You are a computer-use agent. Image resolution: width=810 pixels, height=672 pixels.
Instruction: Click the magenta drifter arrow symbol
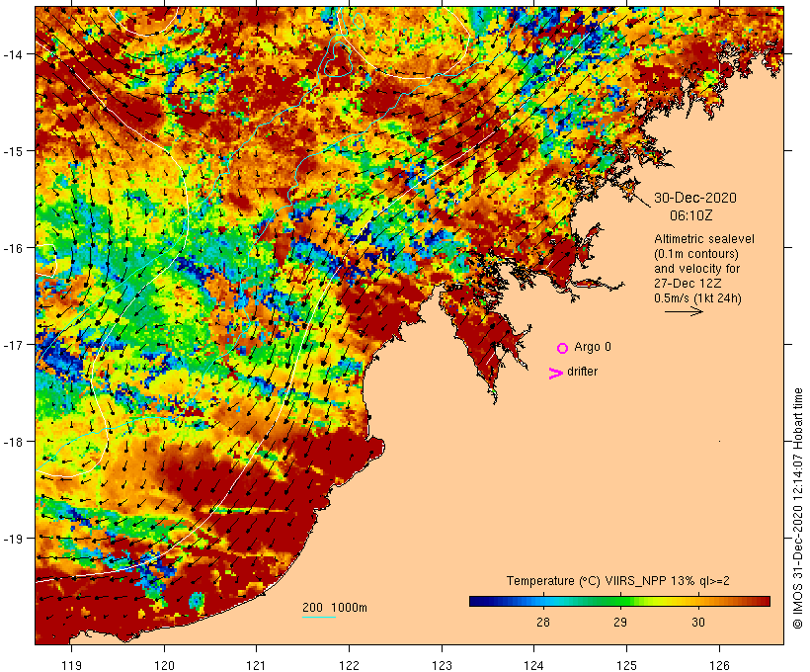pyautogui.click(x=556, y=374)
